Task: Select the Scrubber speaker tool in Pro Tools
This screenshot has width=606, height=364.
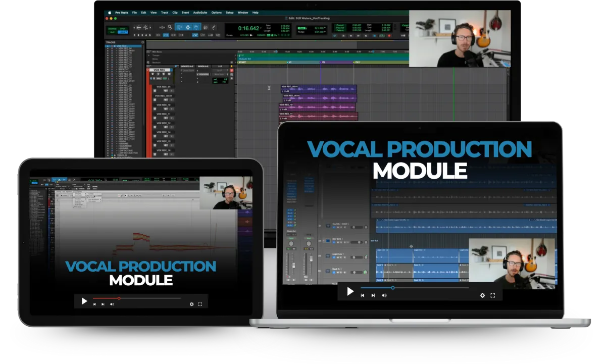Action: click(x=206, y=27)
